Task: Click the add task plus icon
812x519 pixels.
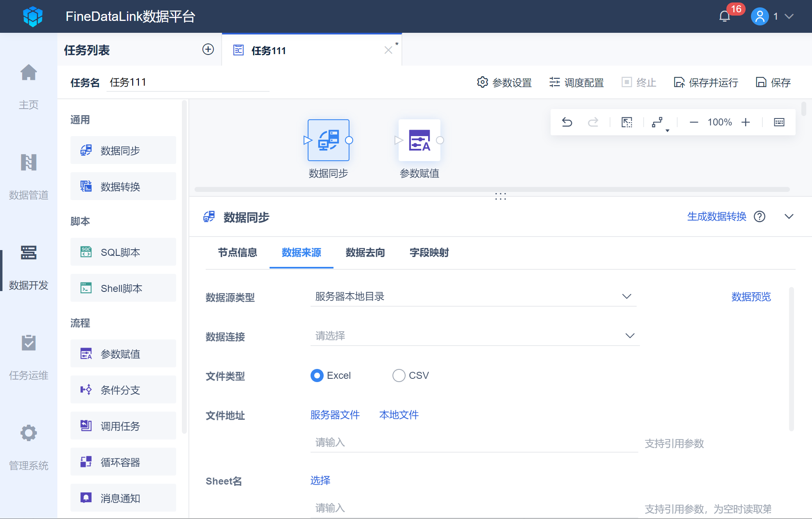Action: point(208,50)
